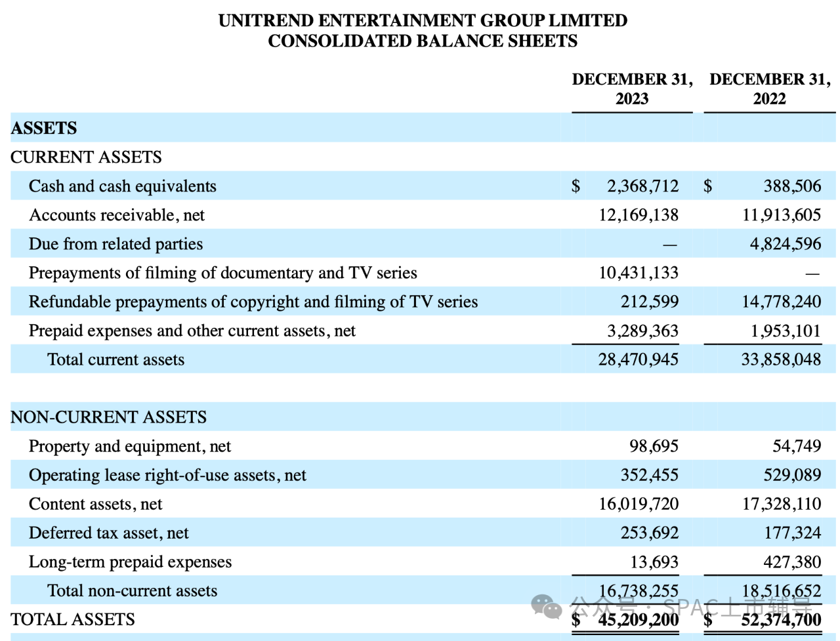Select 'Prepayments of filming of documentary and TV series'
840x641 pixels.
pos(223,273)
